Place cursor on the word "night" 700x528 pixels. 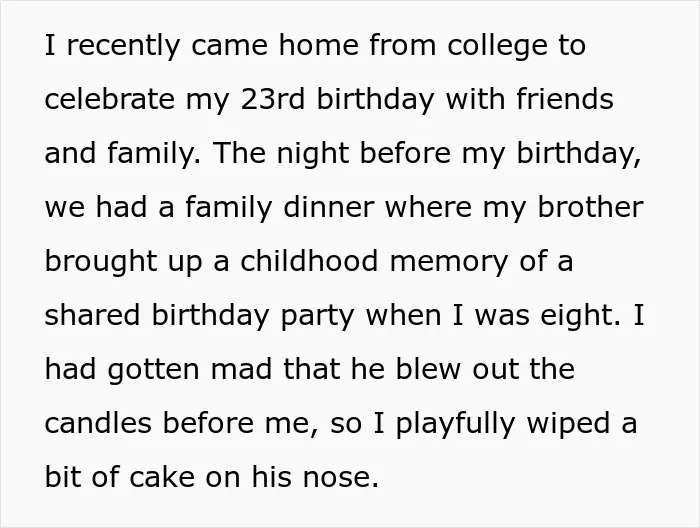(x=312, y=154)
